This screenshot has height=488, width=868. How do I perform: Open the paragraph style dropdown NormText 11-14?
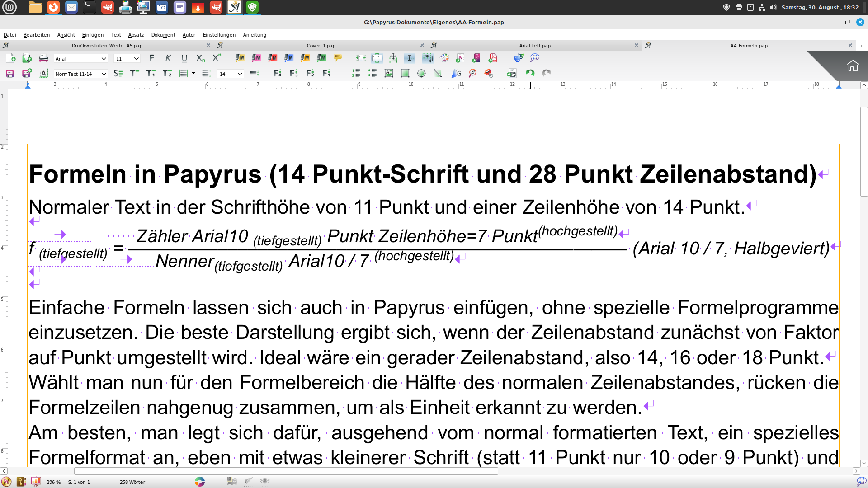coord(80,74)
